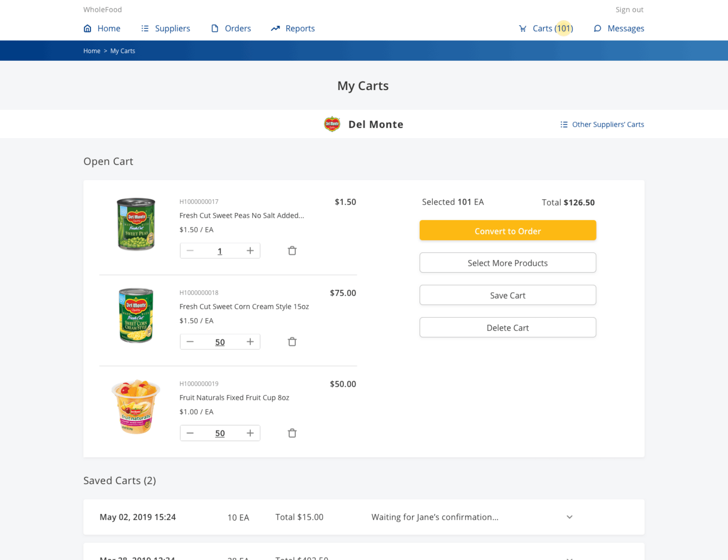Click the Del Monte logo
728x560 pixels.
pos(332,124)
